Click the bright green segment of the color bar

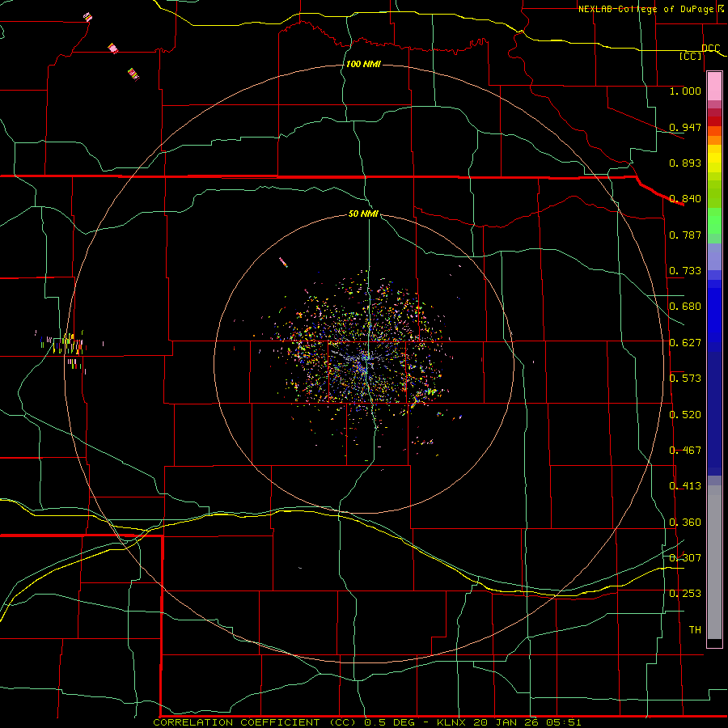(714, 221)
